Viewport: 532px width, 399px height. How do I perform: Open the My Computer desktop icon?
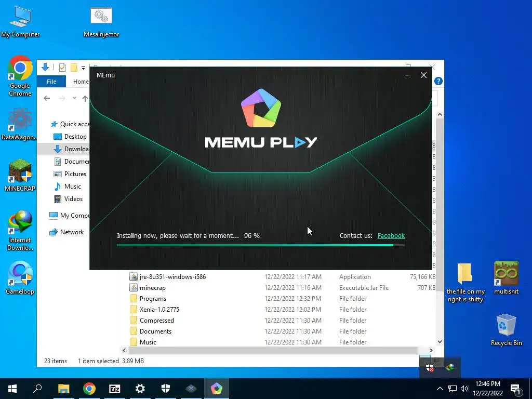[x=20, y=21]
